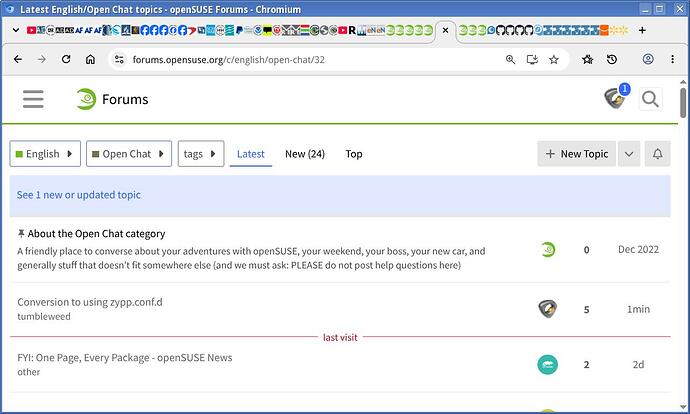The width and height of the screenshot is (690, 414).
Task: Select the Latest tab
Action: pyautogui.click(x=251, y=154)
